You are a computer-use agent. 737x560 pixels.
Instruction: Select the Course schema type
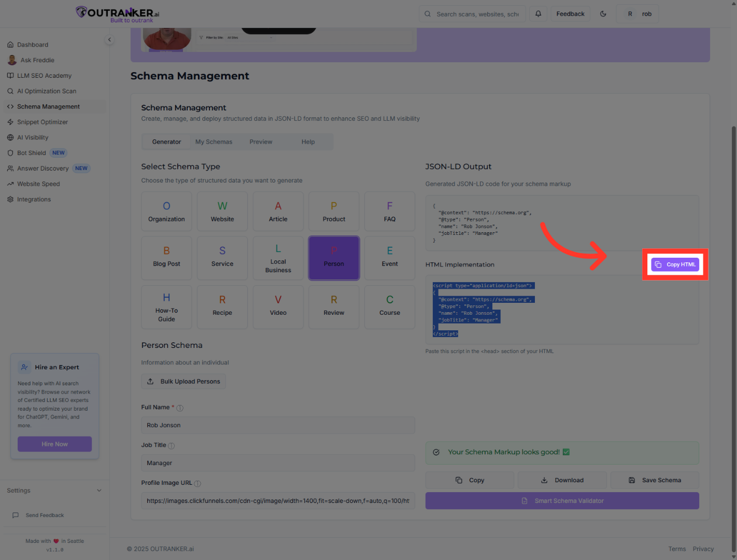click(x=390, y=307)
